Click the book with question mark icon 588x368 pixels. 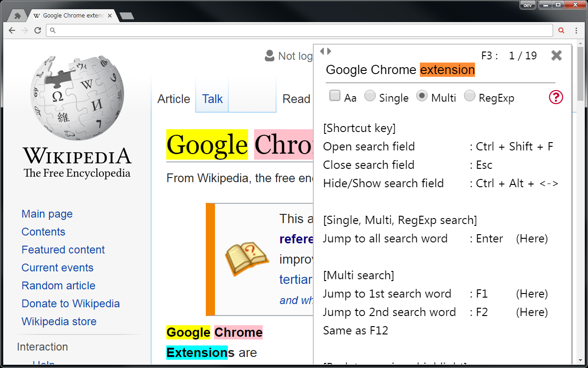pyautogui.click(x=247, y=259)
